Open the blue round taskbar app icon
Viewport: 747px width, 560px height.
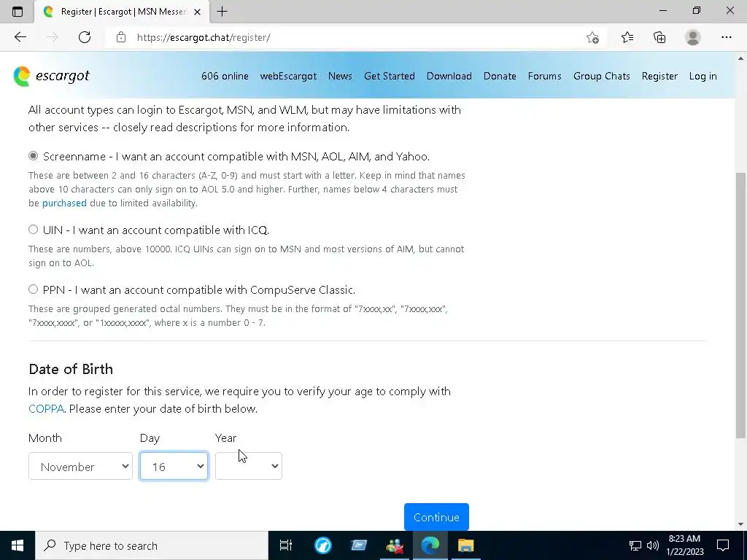pos(323,545)
